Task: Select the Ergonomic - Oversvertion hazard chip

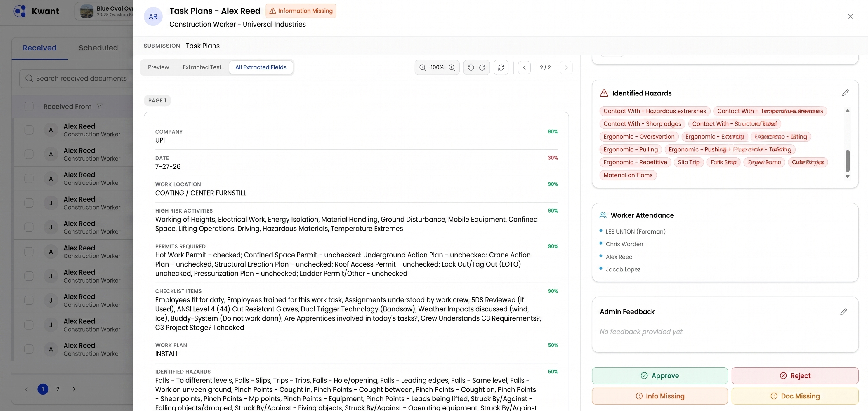Action: (x=639, y=137)
